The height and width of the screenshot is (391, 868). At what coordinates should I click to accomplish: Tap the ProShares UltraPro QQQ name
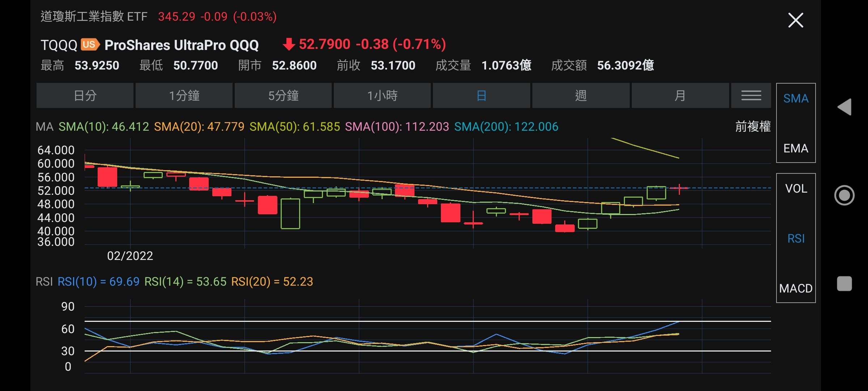pos(182,45)
